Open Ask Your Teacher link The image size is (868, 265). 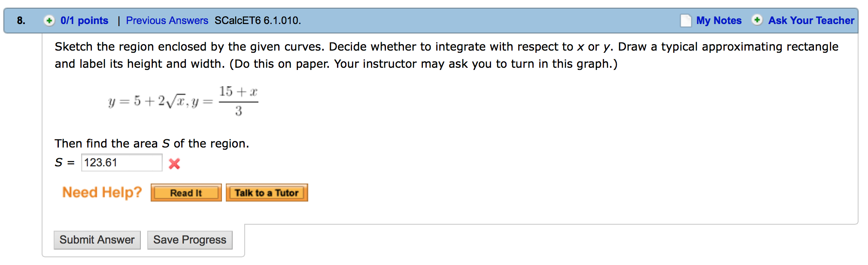pos(811,21)
